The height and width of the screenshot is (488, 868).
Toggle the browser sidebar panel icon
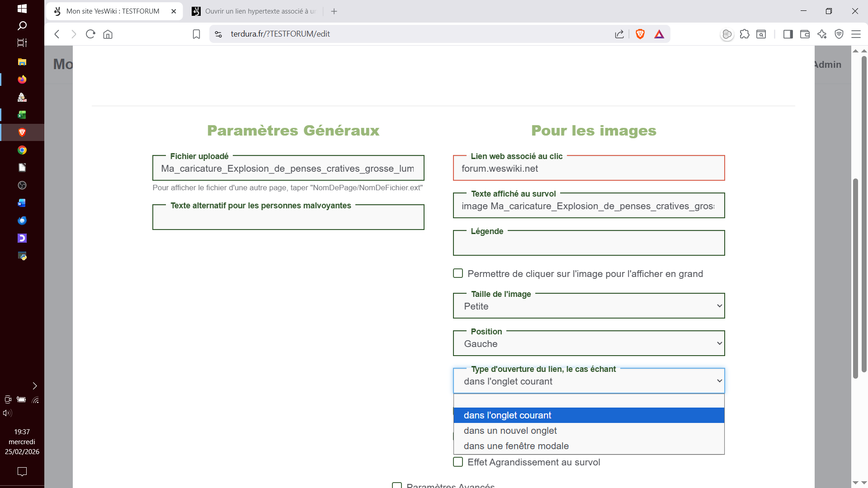coord(788,34)
